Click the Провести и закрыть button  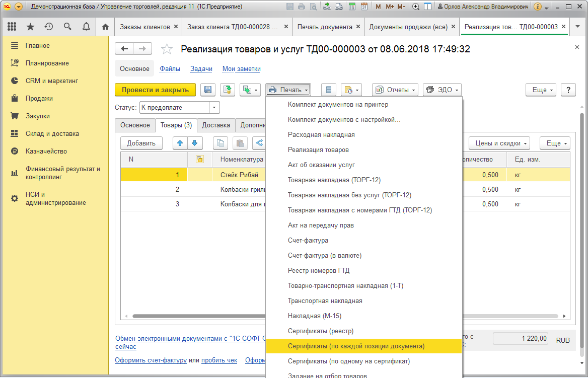tap(155, 90)
